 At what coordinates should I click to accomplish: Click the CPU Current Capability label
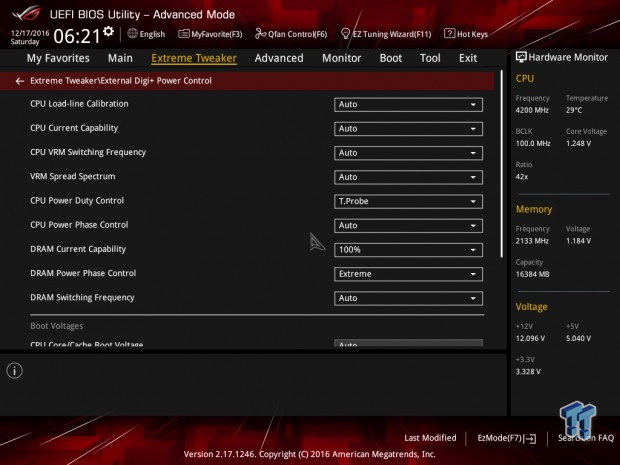74,128
